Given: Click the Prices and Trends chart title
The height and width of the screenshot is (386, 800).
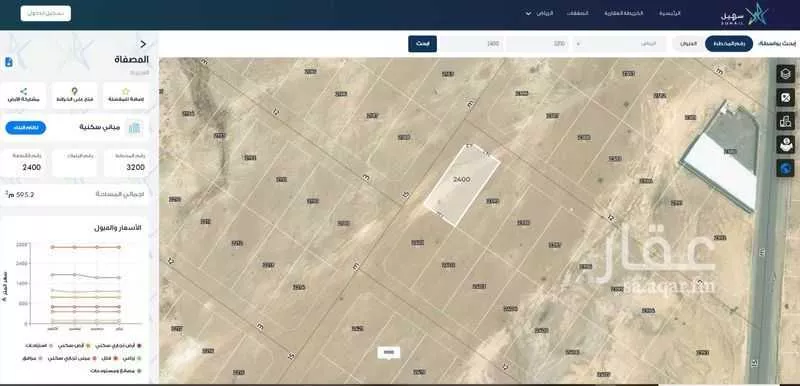Looking at the screenshot, I should coord(118,228).
